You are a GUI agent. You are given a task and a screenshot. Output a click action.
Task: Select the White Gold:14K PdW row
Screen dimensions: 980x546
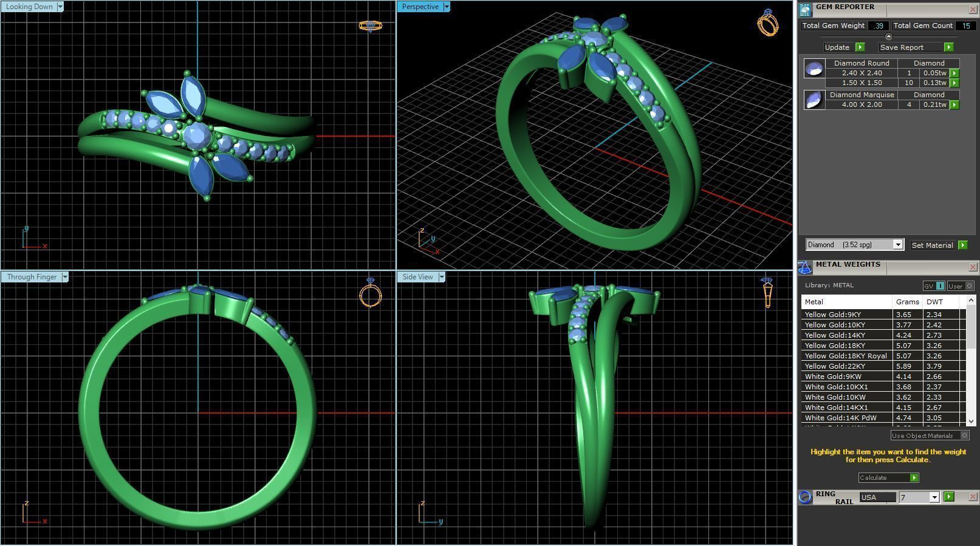point(883,418)
